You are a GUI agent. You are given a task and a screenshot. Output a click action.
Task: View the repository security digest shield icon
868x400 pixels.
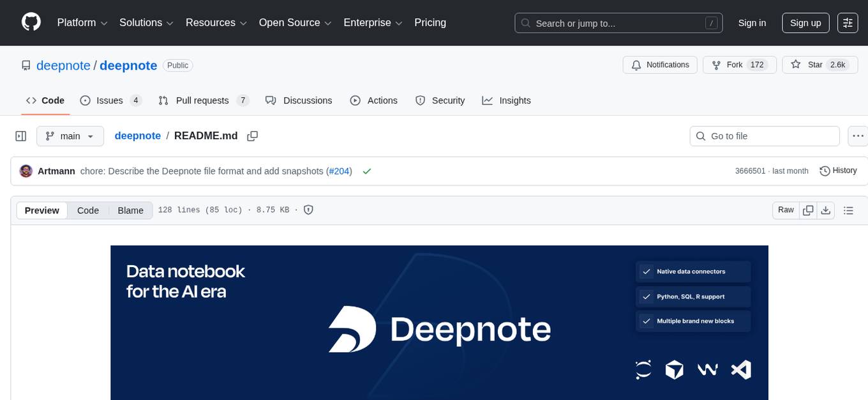pos(308,210)
